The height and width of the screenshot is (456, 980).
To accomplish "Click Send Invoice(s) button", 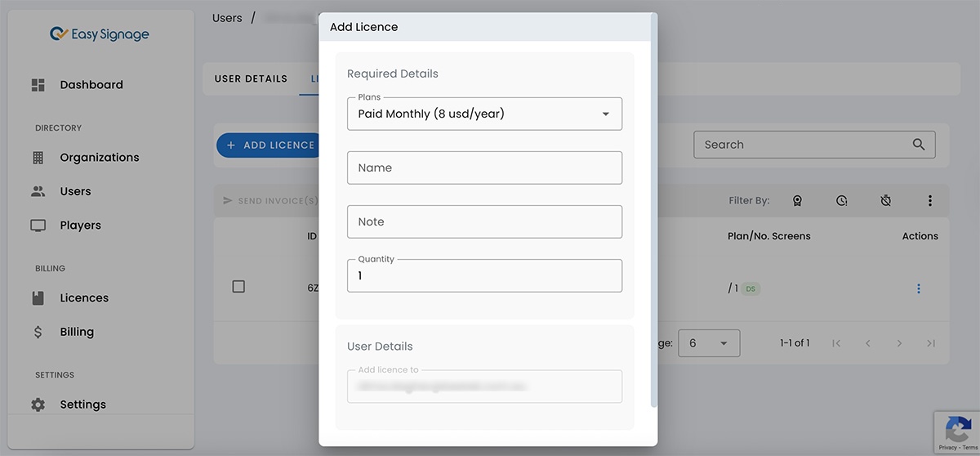I will click(270, 201).
